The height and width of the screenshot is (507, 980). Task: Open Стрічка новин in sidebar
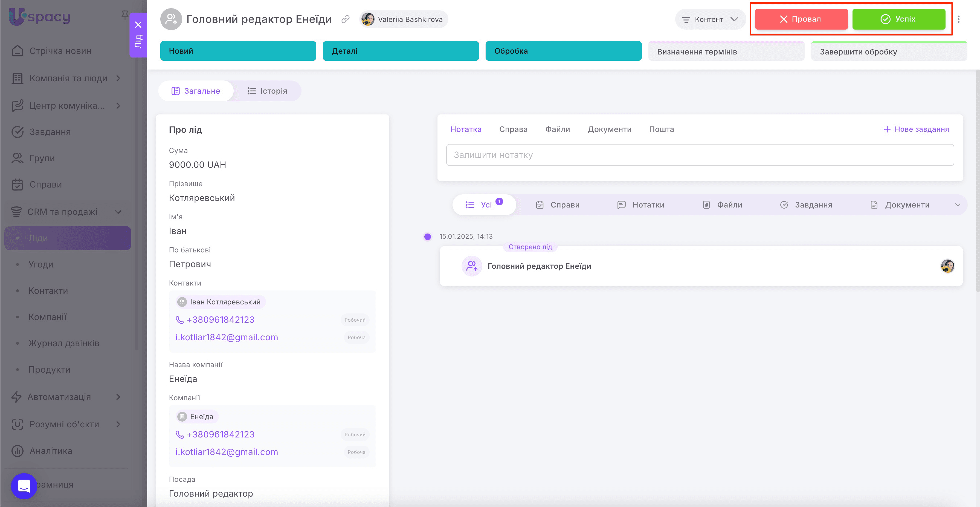tap(60, 51)
